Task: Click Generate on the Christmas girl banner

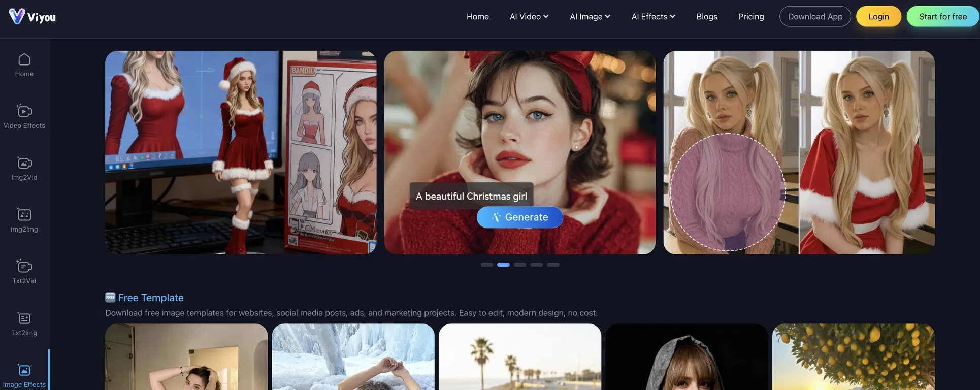Action: 519,217
